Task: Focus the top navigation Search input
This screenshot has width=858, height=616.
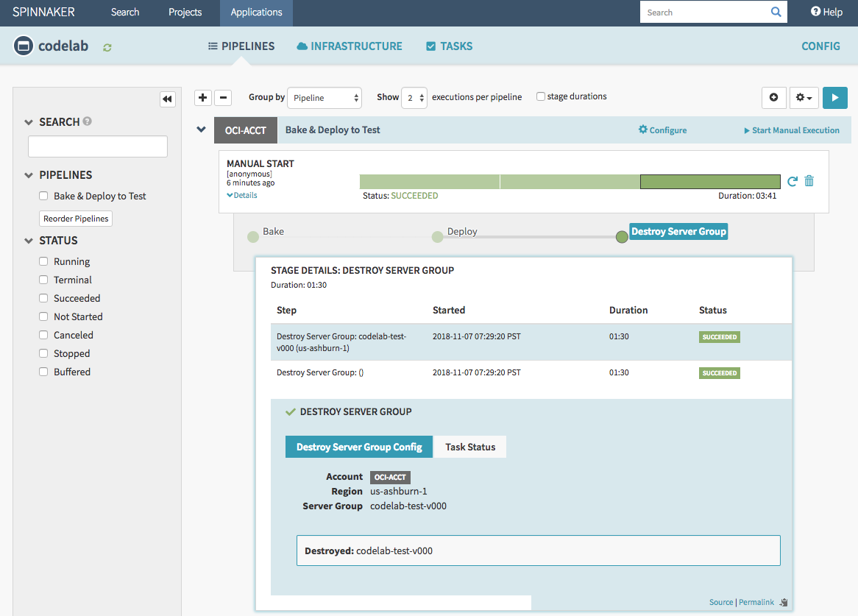Action: (x=705, y=12)
